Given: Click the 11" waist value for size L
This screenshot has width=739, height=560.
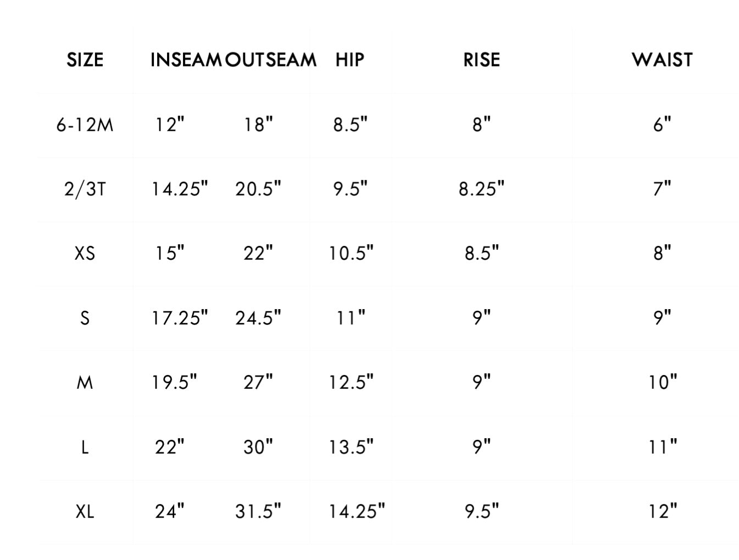Looking at the screenshot, I should (662, 447).
